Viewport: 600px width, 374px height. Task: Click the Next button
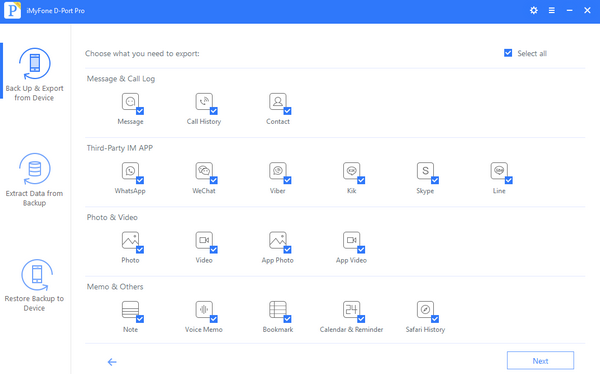540,361
